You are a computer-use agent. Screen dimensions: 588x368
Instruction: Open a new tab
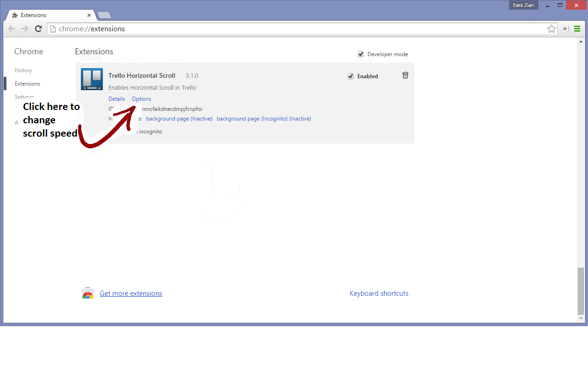(104, 15)
